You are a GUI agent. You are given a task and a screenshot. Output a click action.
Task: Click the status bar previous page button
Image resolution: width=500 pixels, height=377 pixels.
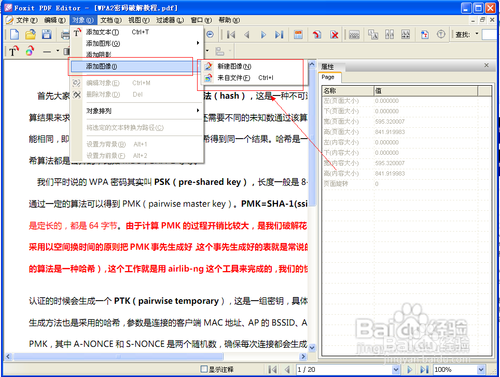[287, 369]
